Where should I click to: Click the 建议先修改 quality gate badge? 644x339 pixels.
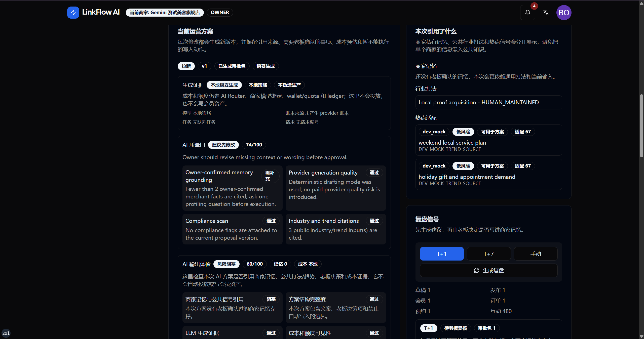click(223, 145)
